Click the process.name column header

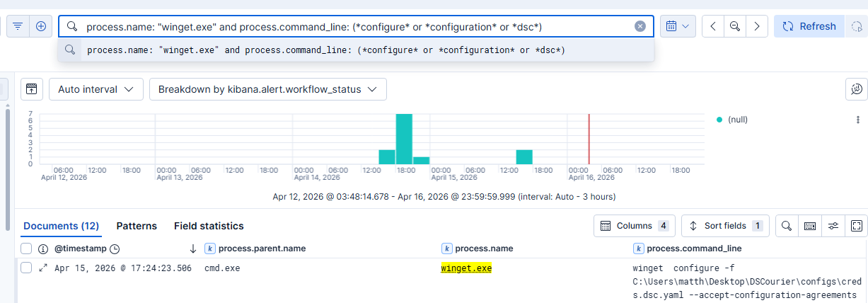pyautogui.click(x=484, y=248)
